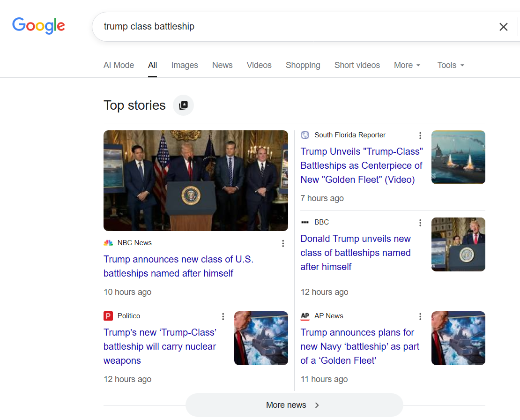Open Politico nuclear weapons headline link
Image resolution: width=520 pixels, height=420 pixels.
pyautogui.click(x=160, y=346)
